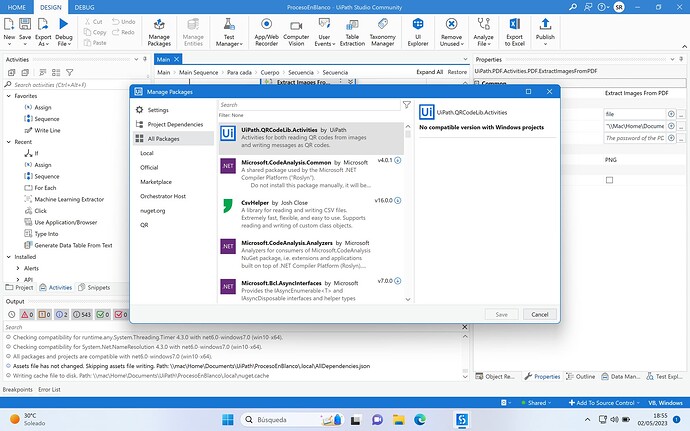The width and height of the screenshot is (690, 431).
Task: Click the Debug File play icon
Action: click(63, 24)
